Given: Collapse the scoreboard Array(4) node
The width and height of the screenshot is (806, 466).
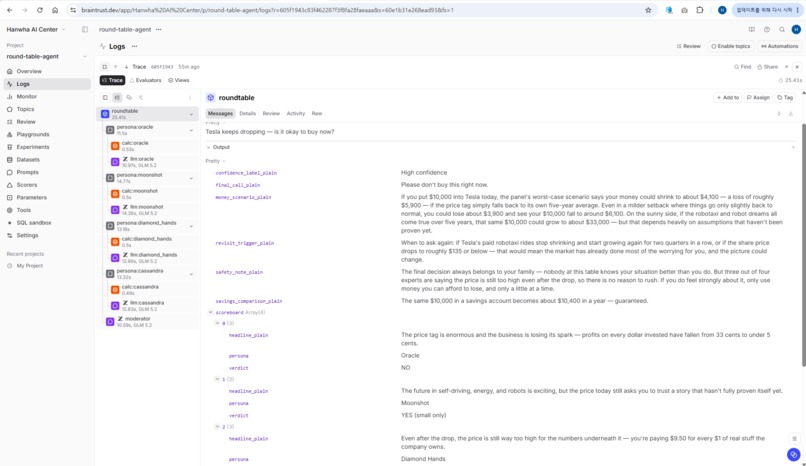Looking at the screenshot, I should 210,312.
